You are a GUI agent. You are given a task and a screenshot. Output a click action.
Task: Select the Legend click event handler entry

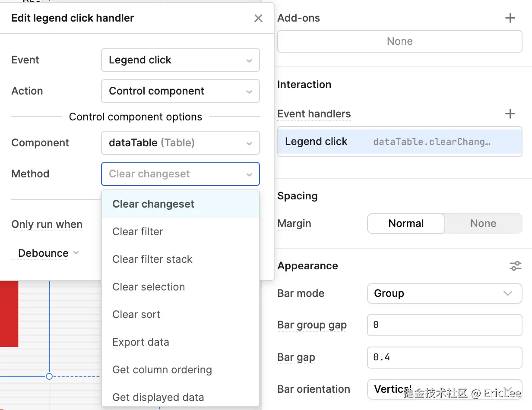(x=399, y=142)
